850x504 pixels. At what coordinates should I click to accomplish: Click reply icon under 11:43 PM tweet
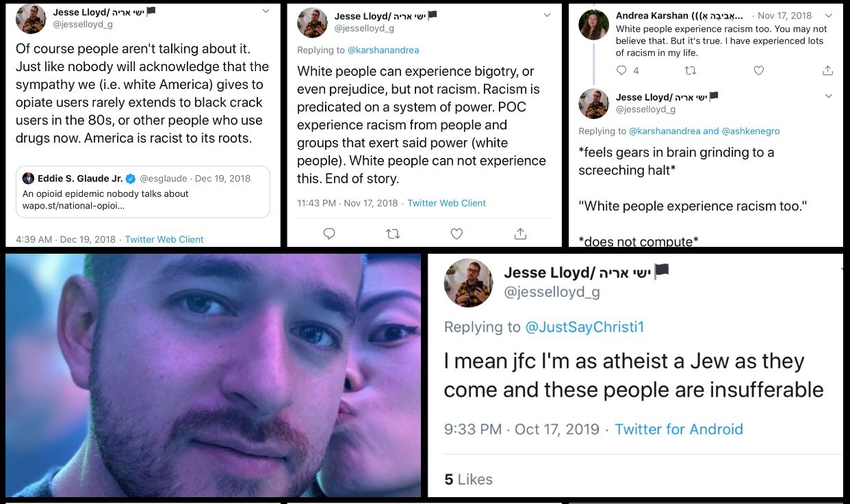coord(329,234)
